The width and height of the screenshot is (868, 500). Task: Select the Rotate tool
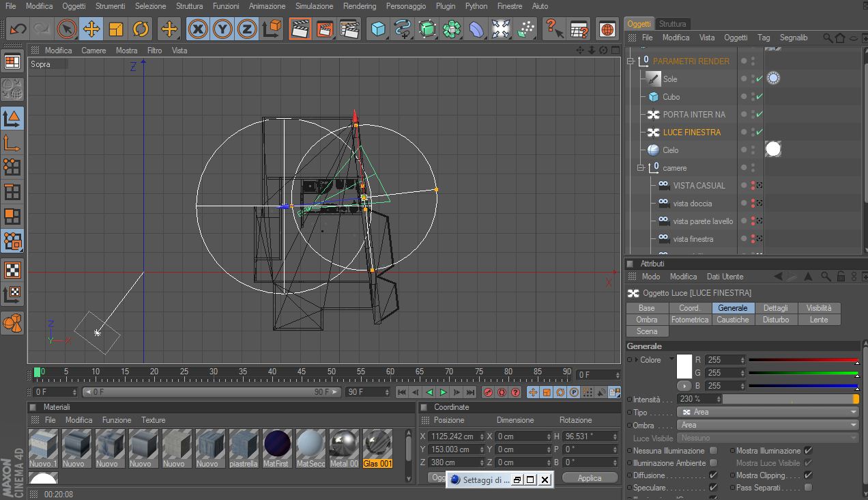141,29
